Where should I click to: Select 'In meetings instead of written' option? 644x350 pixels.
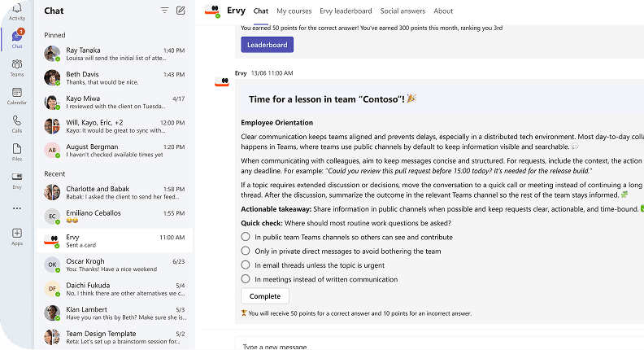coord(246,279)
